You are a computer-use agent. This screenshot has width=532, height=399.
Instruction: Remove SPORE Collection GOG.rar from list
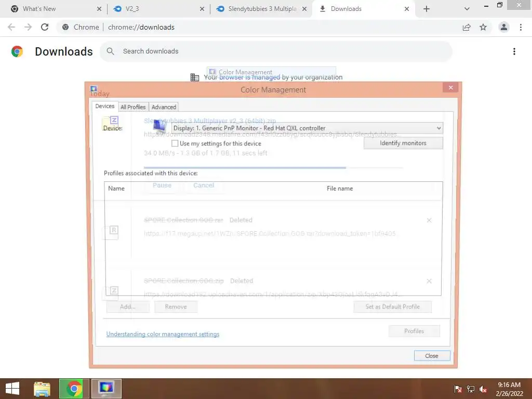coord(429,220)
